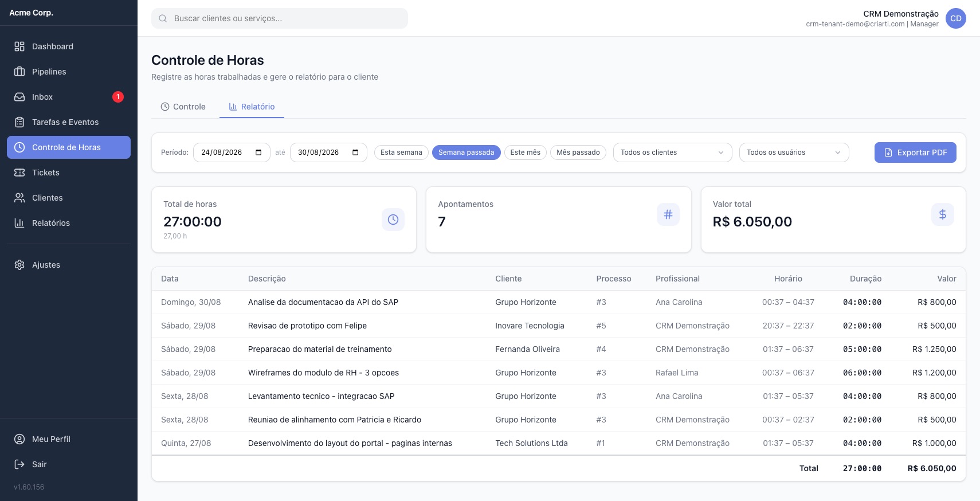Click the clock icon on the Controle tab

[165, 107]
